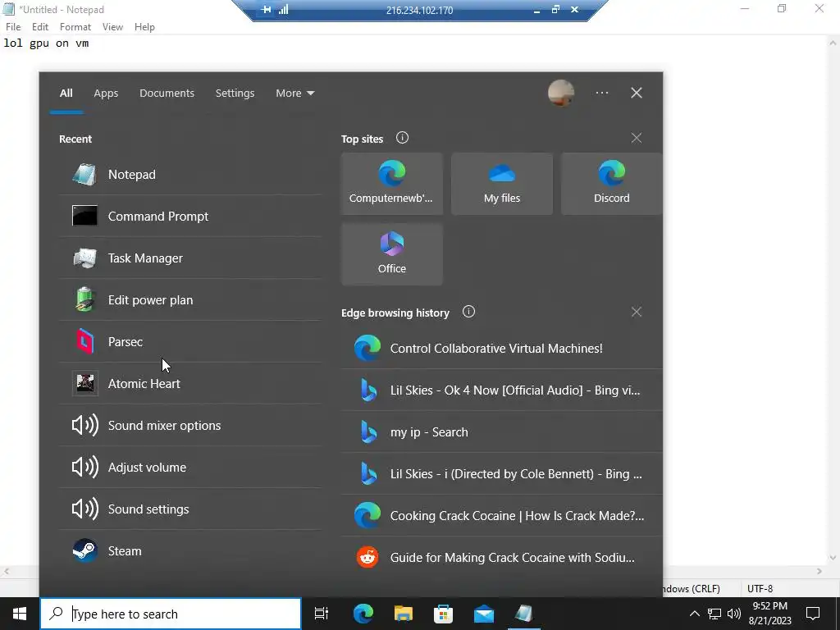Open Lil Skies Cole Bennett history entry
The image size is (840, 630).
[x=502, y=473]
